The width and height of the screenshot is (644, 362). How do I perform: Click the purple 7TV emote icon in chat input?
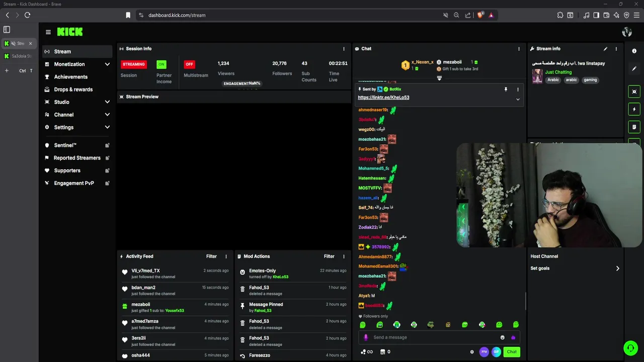[x=513, y=337]
